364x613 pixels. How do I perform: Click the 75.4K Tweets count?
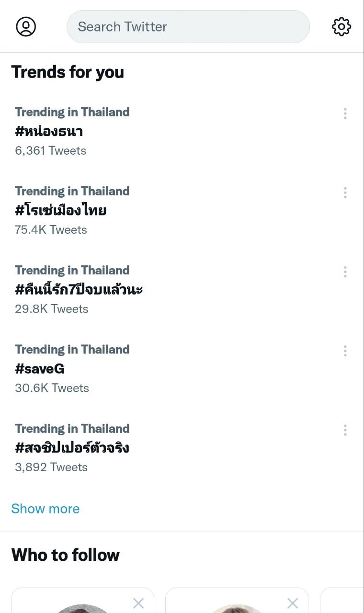[51, 230]
